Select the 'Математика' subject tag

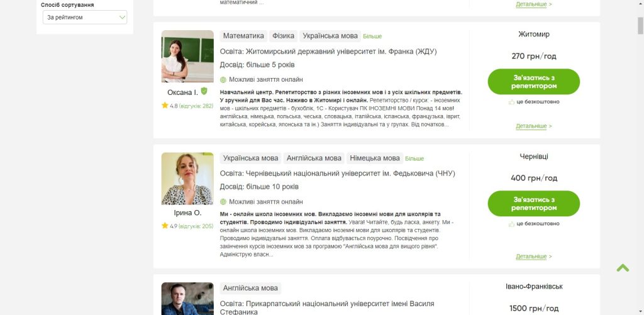[x=243, y=36]
